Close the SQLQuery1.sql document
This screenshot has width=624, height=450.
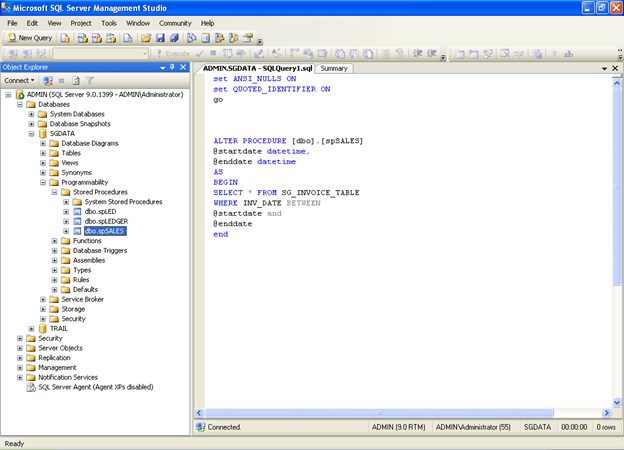point(615,68)
